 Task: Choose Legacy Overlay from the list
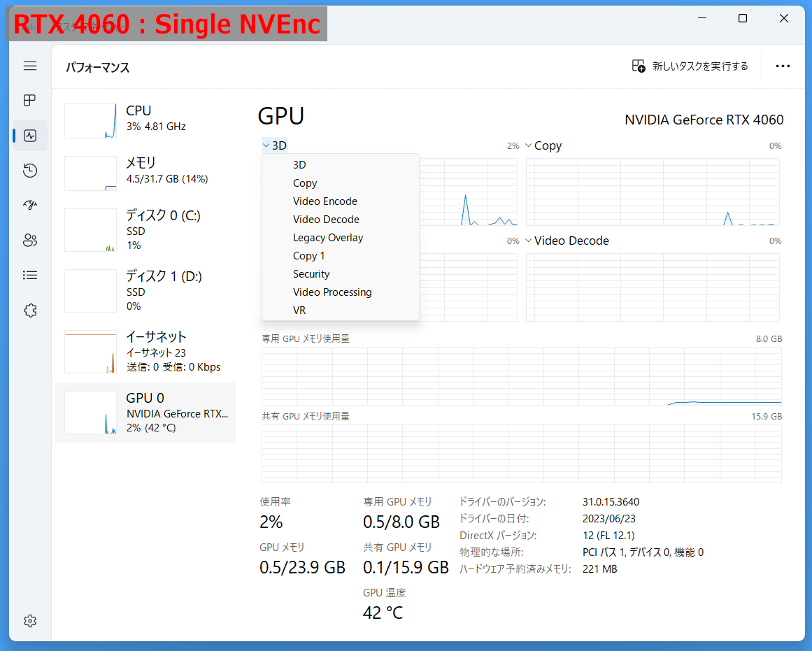(340, 237)
